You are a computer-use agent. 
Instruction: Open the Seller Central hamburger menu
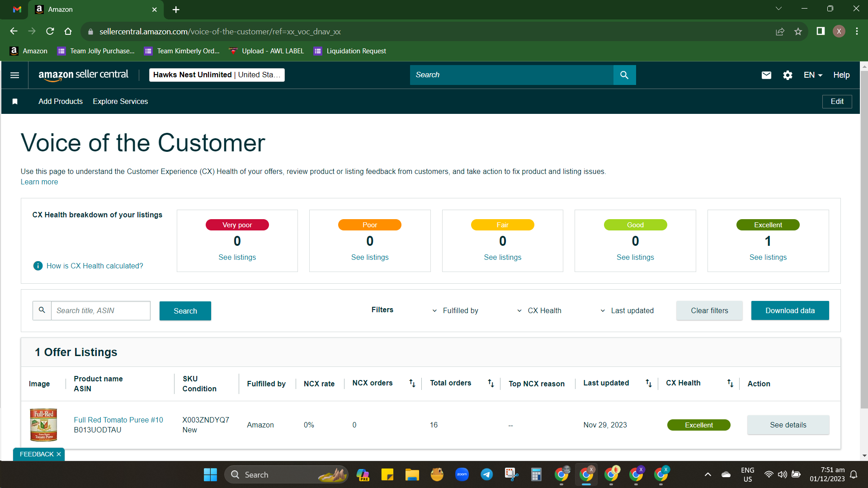pyautogui.click(x=14, y=75)
